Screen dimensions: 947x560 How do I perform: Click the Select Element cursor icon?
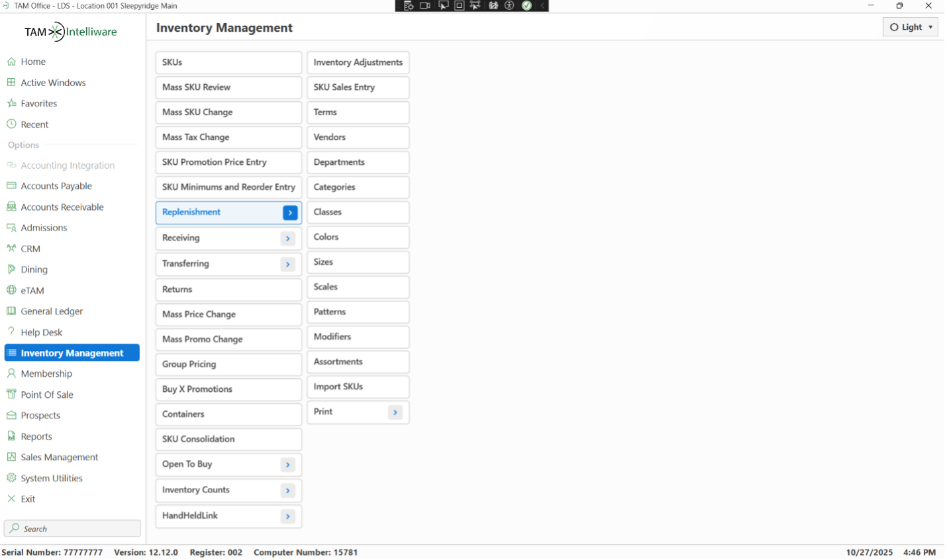point(443,6)
